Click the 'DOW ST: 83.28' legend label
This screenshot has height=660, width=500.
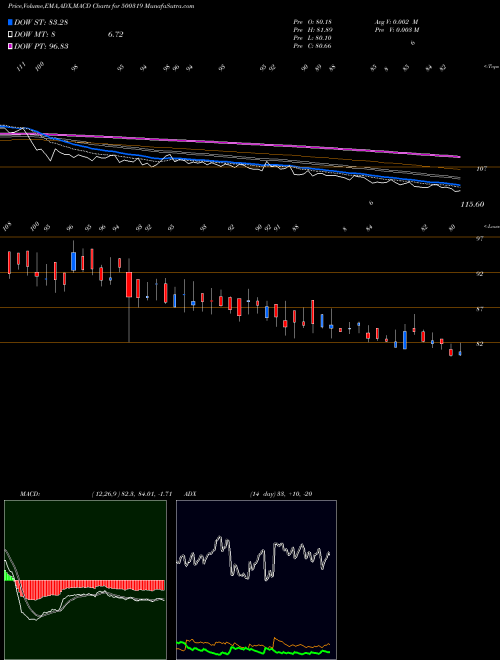click(41, 22)
